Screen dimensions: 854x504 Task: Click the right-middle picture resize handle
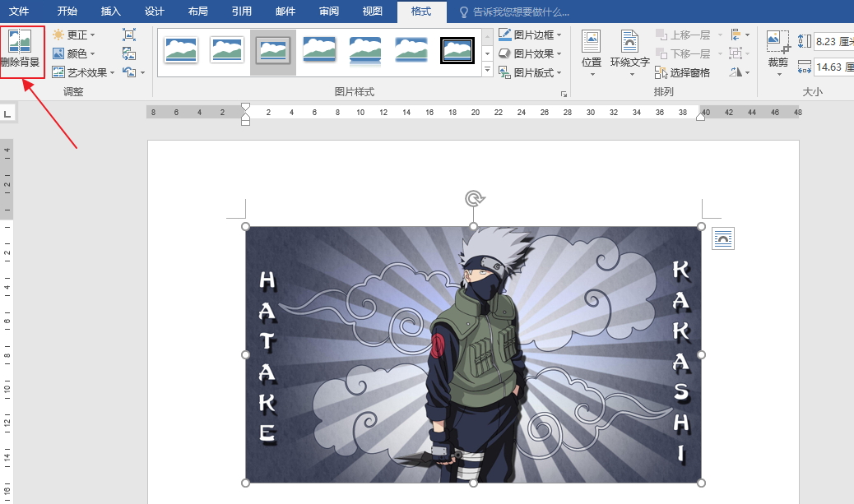pyautogui.click(x=701, y=355)
